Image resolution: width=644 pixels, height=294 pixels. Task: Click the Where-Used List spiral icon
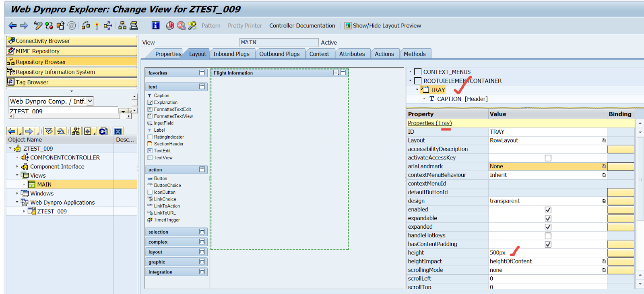[x=72, y=26]
